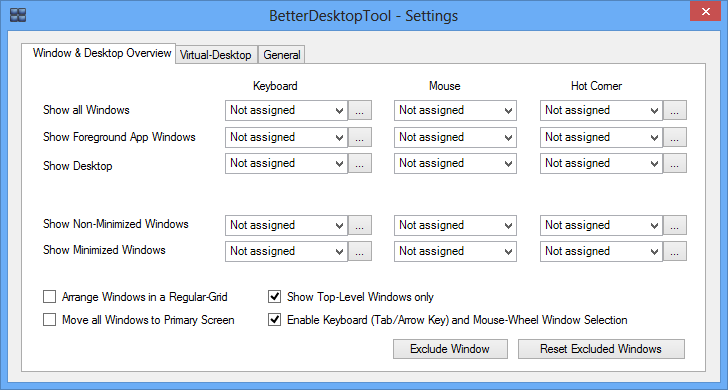Open Mouse dropdown for Show Minimized Windows
Image resolution: width=728 pixels, height=390 pixels.
coord(455,251)
